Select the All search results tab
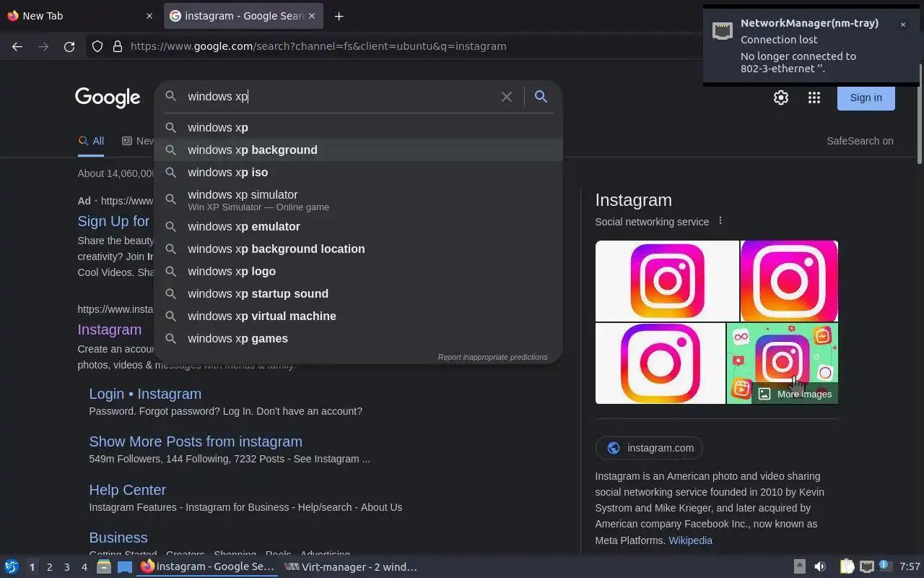 91,141
